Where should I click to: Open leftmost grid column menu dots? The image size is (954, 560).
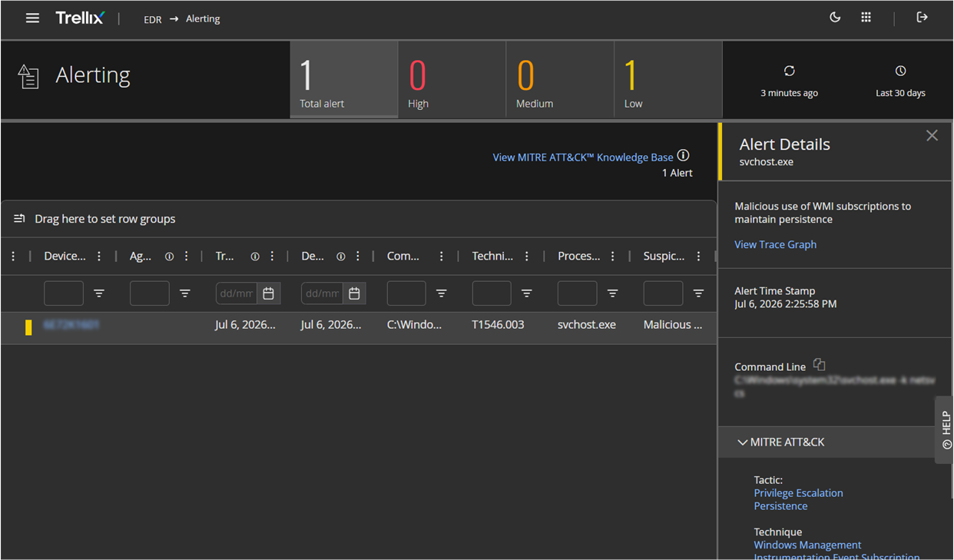click(x=13, y=257)
